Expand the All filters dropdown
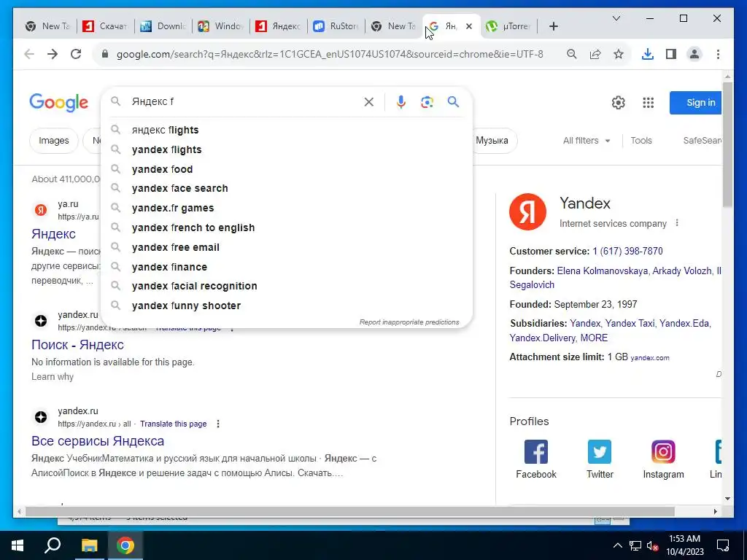Image resolution: width=747 pixels, height=560 pixels. [587, 141]
